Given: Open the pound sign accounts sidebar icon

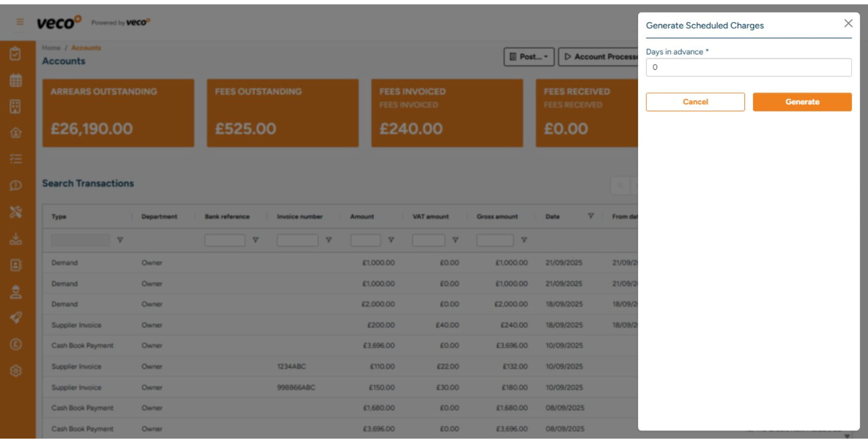Looking at the screenshot, I should (x=16, y=344).
